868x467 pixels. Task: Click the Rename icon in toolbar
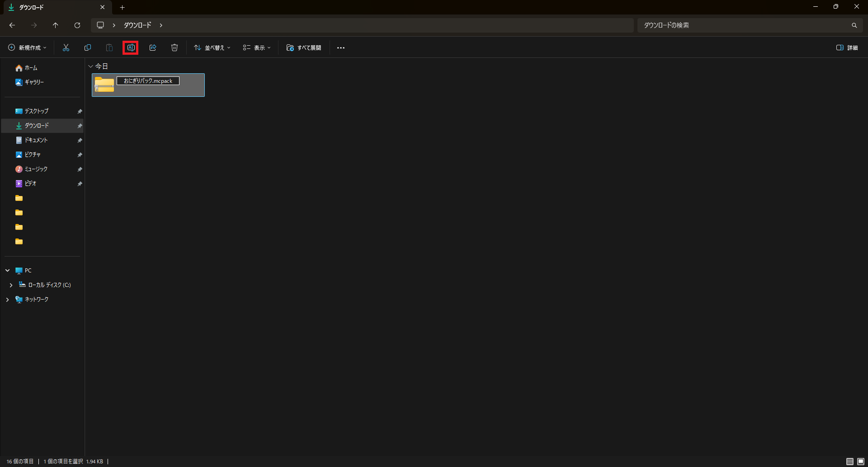(x=131, y=48)
